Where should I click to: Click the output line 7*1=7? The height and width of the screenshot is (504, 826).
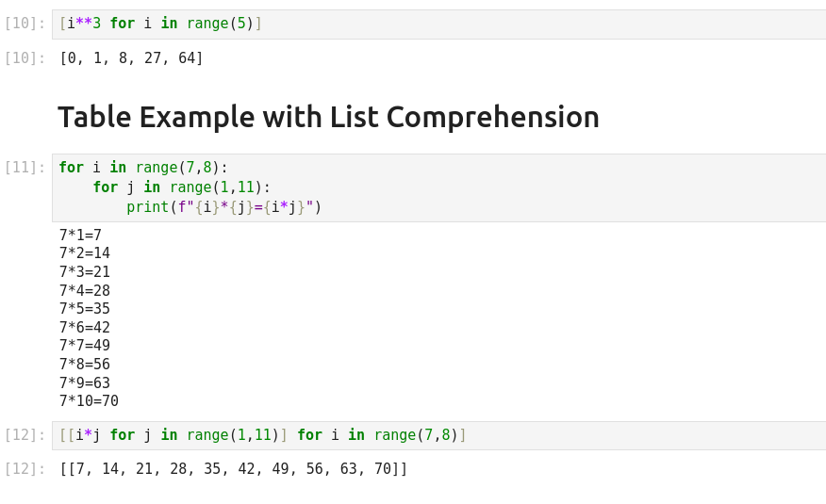[x=80, y=236]
